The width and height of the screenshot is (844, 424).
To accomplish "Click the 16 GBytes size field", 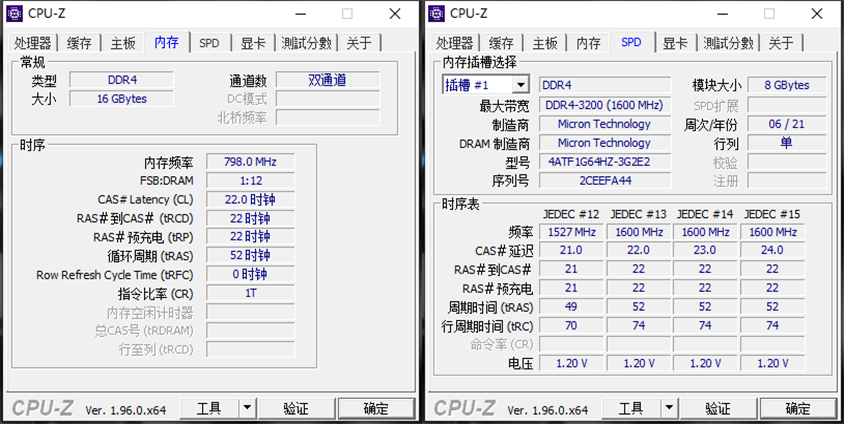I will (x=122, y=99).
